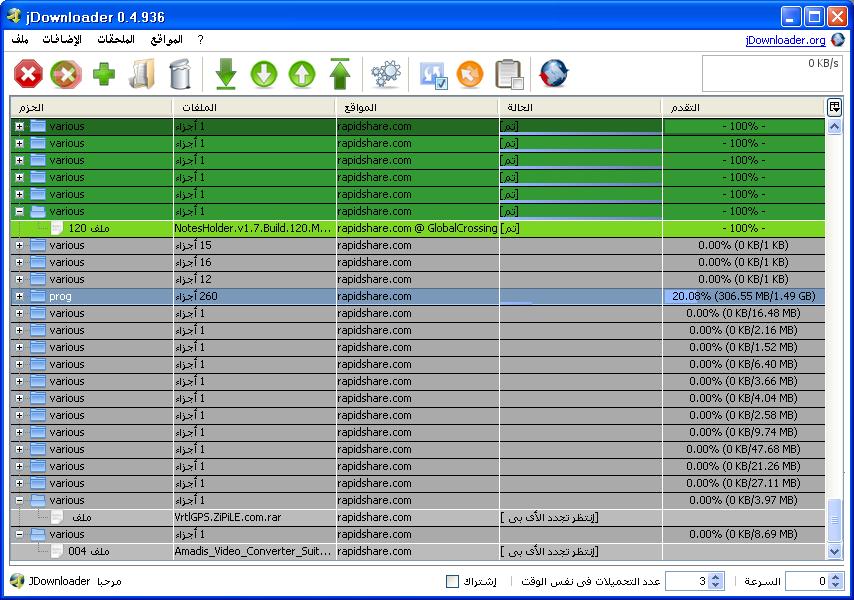Expand the prog package tree node
The image size is (854, 600).
(x=19, y=297)
